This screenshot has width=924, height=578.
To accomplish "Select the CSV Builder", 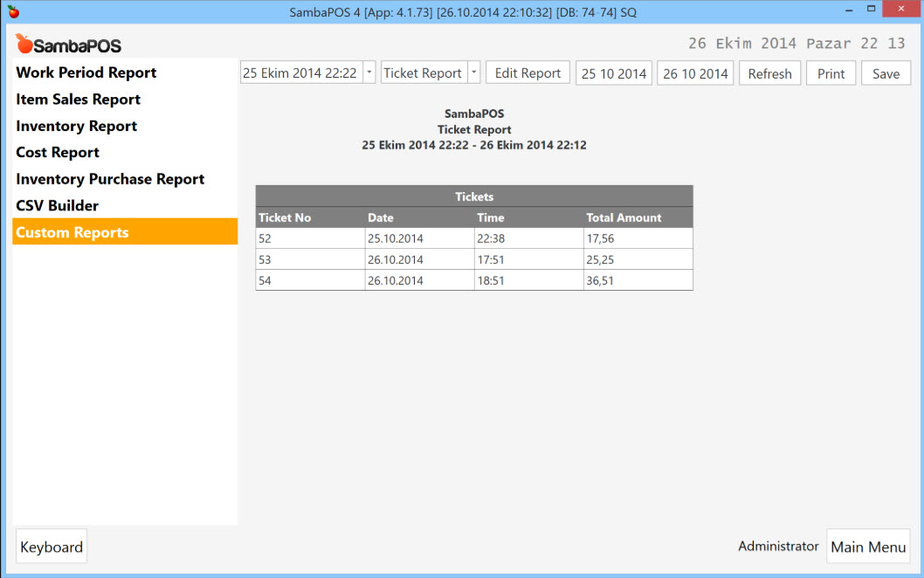I will coord(55,205).
